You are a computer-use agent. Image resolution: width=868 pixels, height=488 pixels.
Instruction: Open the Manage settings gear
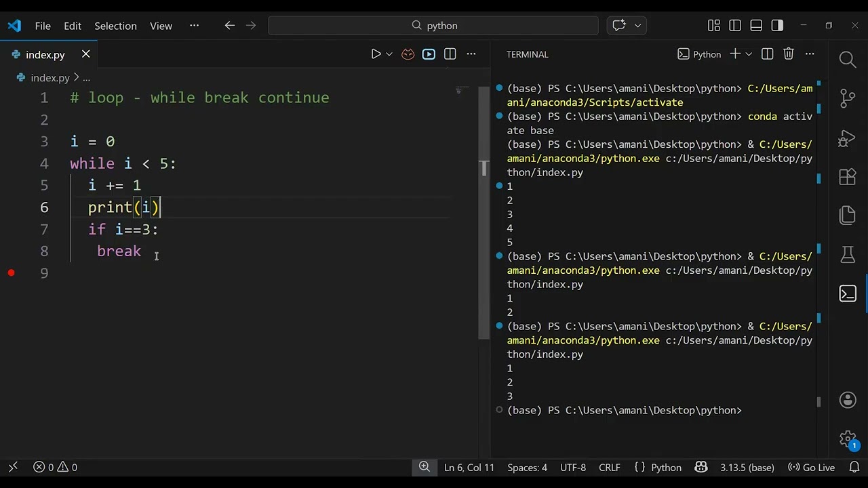[x=848, y=439]
